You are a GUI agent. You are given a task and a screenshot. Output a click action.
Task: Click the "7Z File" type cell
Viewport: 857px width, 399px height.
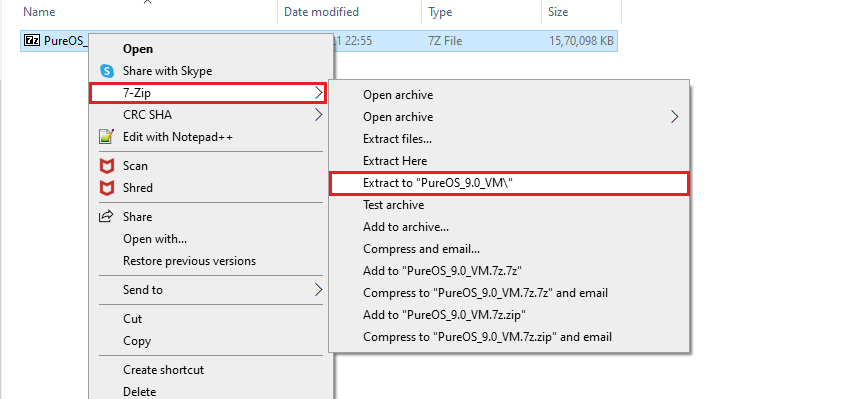445,40
